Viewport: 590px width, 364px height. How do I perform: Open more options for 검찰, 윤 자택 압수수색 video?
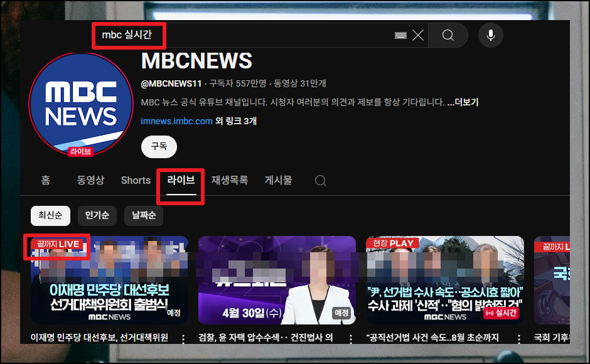(x=351, y=339)
